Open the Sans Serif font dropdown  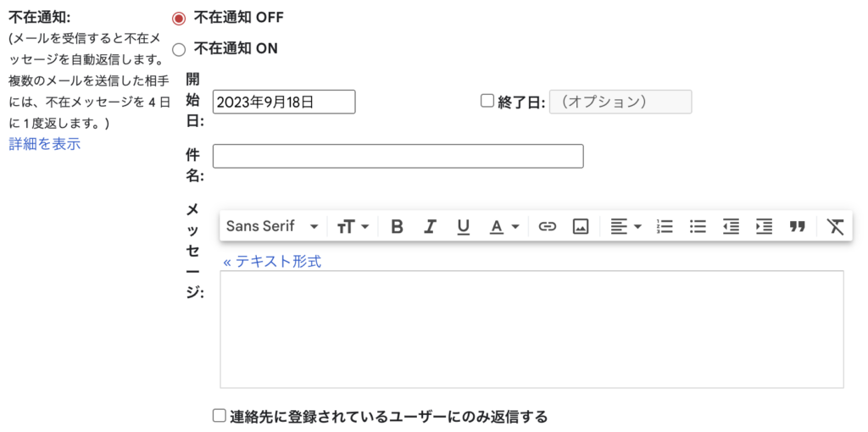click(271, 226)
